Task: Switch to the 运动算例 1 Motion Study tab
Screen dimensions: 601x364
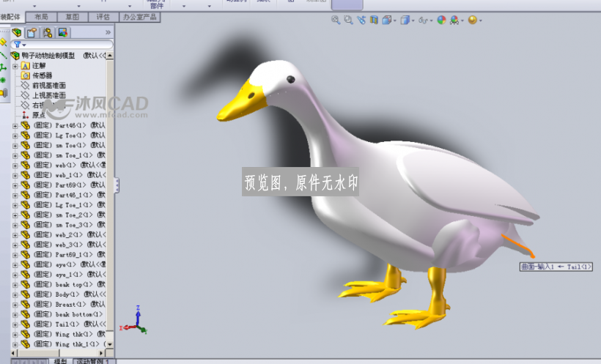Action: 94,361
